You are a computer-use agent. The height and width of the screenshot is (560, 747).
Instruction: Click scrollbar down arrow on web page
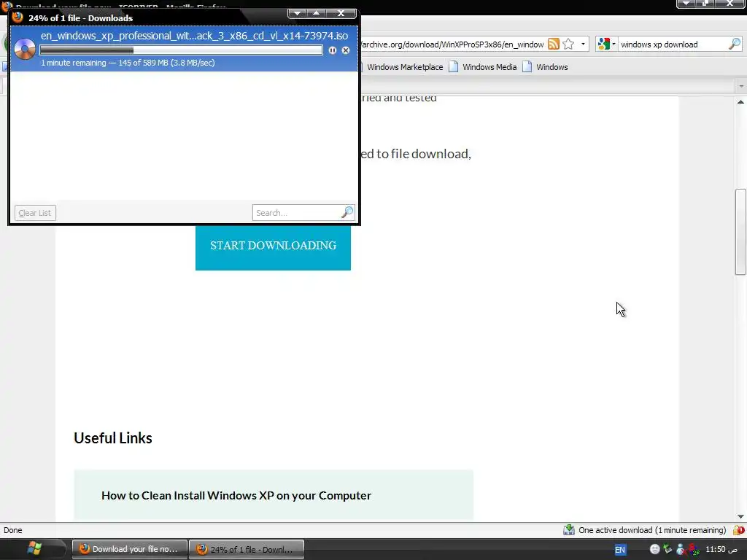click(x=740, y=516)
